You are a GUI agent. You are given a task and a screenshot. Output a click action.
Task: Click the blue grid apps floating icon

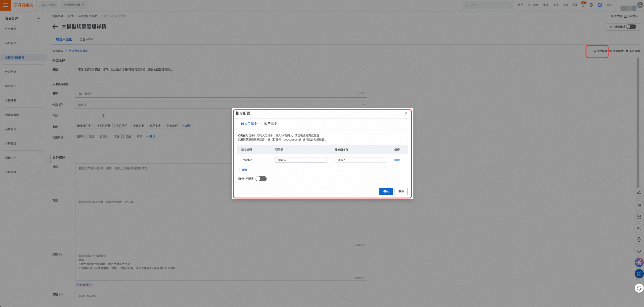pyautogui.click(x=639, y=274)
